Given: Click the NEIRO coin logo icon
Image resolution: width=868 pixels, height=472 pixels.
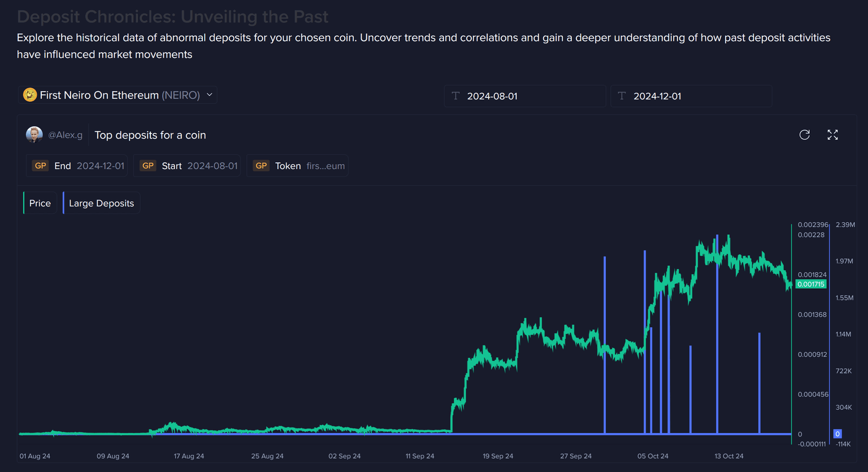Looking at the screenshot, I should pos(30,95).
